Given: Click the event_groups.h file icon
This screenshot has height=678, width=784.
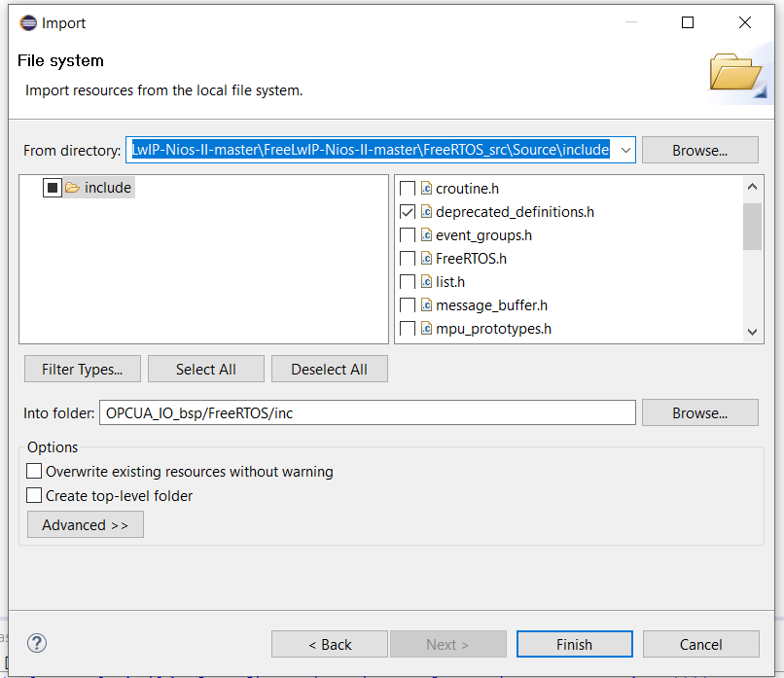Looking at the screenshot, I should [426, 235].
